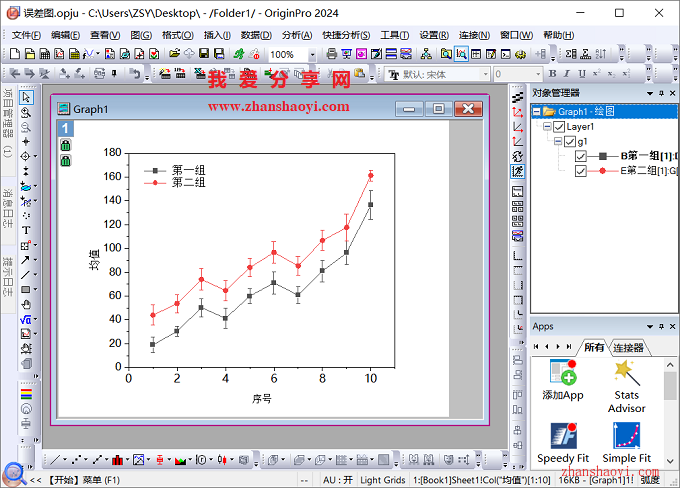
Task: Toggle the g1 group checkbox
Action: click(x=570, y=141)
